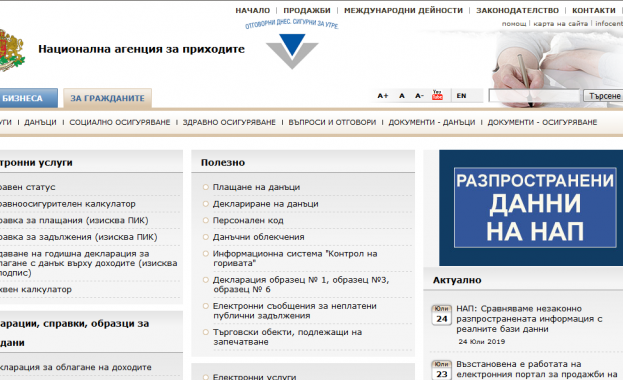Click bullet icon beside Персонален код

point(205,220)
